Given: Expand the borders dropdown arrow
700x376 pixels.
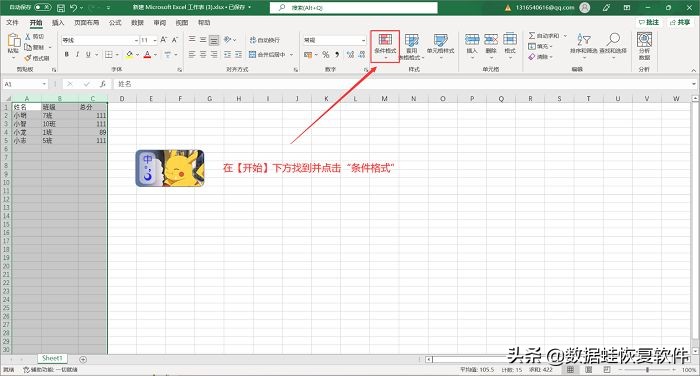Looking at the screenshot, I should coord(117,55).
